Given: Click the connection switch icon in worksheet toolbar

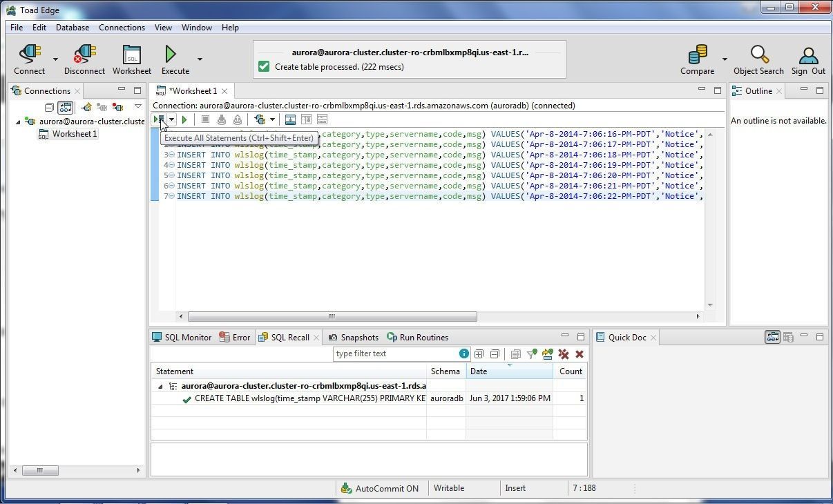Looking at the screenshot, I should coord(260,119).
